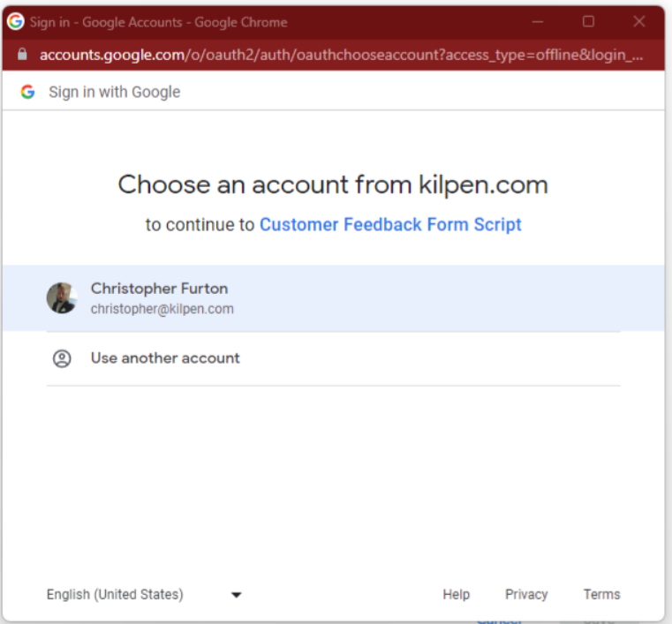Click Christopher Furton's profile photo

tap(62, 298)
